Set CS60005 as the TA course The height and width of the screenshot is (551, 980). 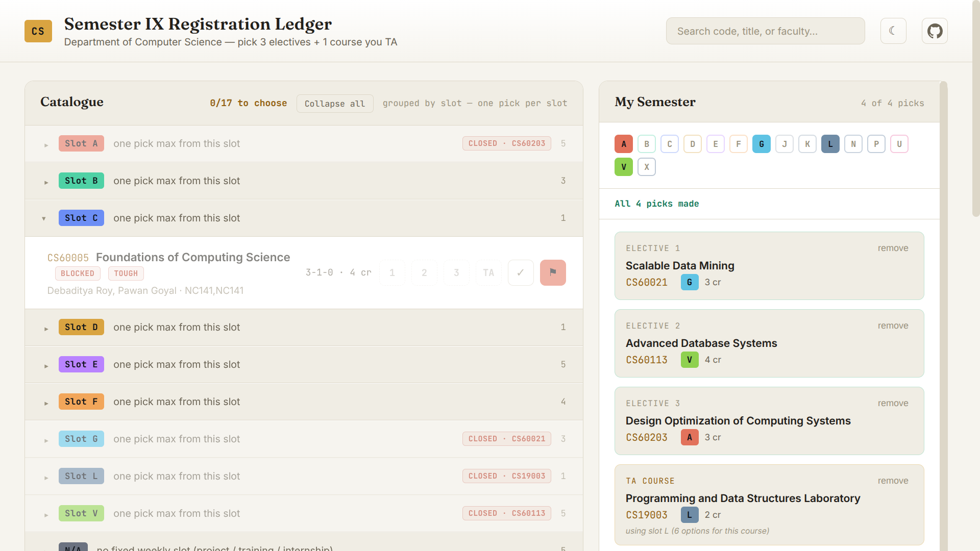tap(488, 272)
